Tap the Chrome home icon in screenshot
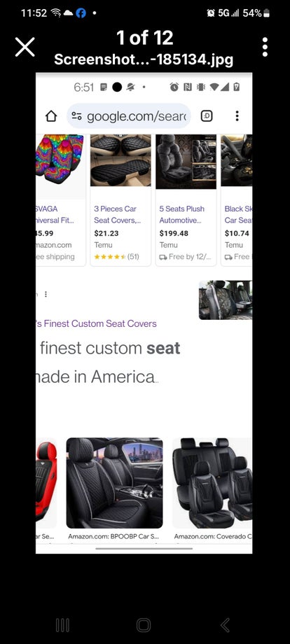The width and height of the screenshot is (290, 644). [51, 116]
